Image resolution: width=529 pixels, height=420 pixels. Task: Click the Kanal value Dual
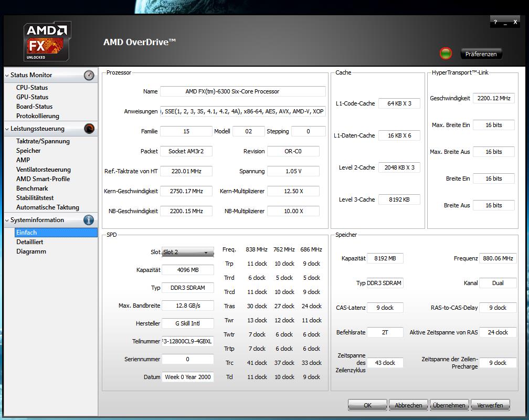(498, 283)
